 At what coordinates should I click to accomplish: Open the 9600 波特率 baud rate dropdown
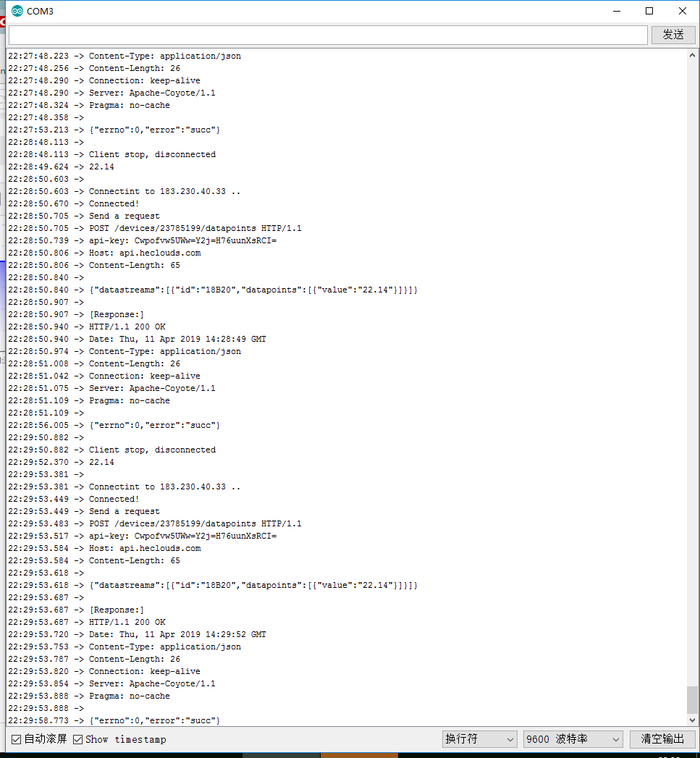coord(572,739)
